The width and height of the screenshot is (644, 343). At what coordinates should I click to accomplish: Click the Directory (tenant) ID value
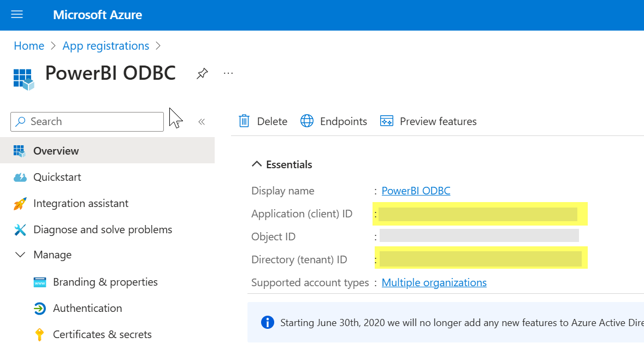click(481, 259)
